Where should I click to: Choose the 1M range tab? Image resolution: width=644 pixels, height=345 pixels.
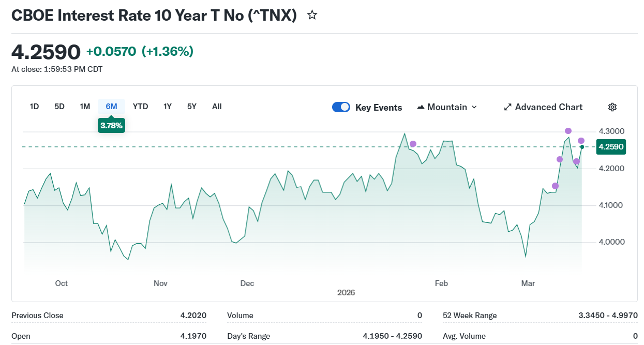coord(85,107)
